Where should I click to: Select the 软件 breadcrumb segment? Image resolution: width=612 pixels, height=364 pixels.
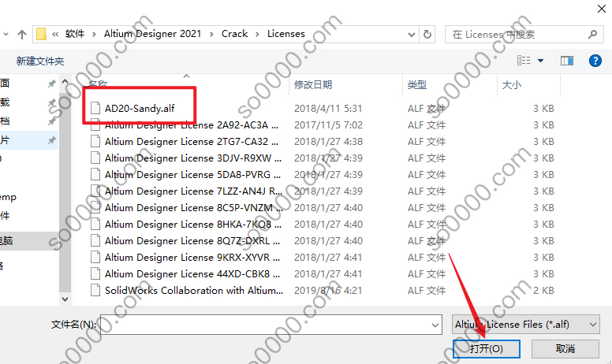click(x=75, y=34)
